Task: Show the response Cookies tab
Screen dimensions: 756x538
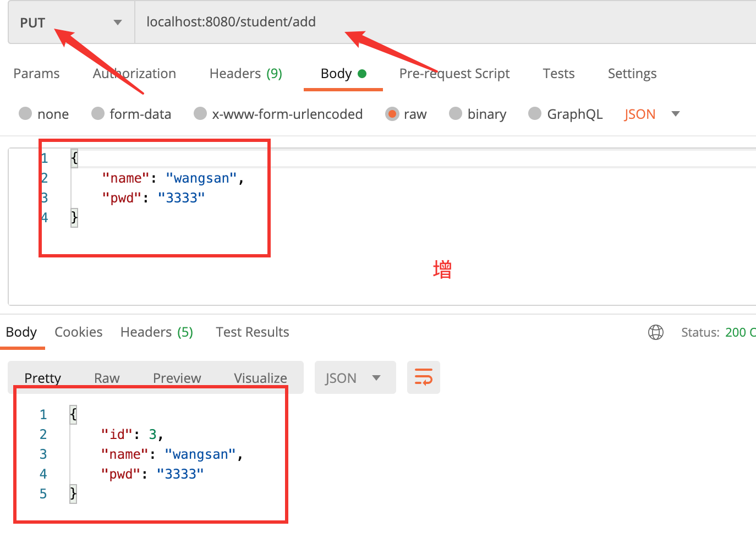Action: (x=78, y=332)
